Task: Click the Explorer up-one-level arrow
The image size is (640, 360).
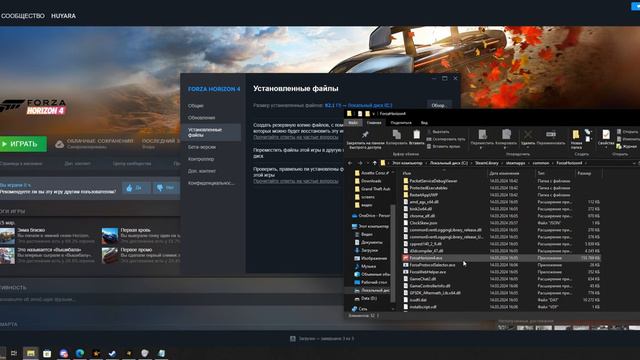Action: [x=374, y=163]
